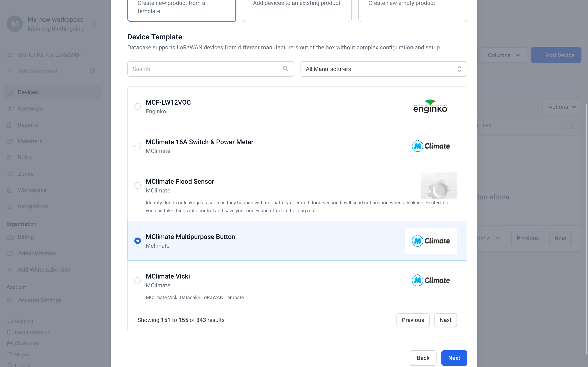Select the MClimate Vicki radio button

(x=138, y=280)
